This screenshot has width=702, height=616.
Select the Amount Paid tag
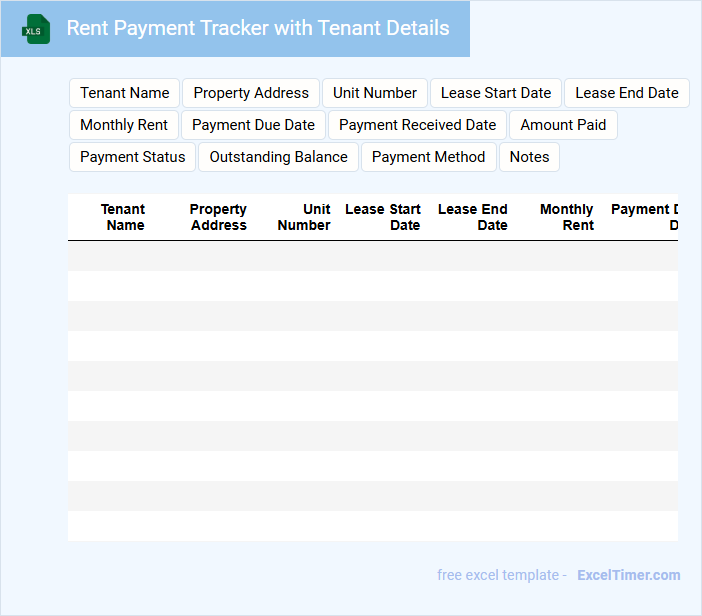[563, 125]
